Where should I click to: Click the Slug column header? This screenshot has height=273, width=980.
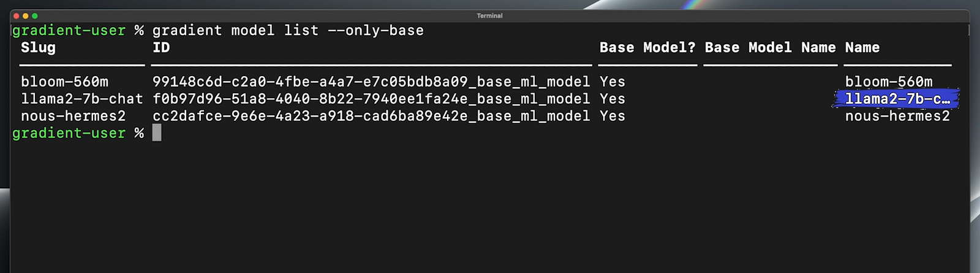click(x=38, y=47)
